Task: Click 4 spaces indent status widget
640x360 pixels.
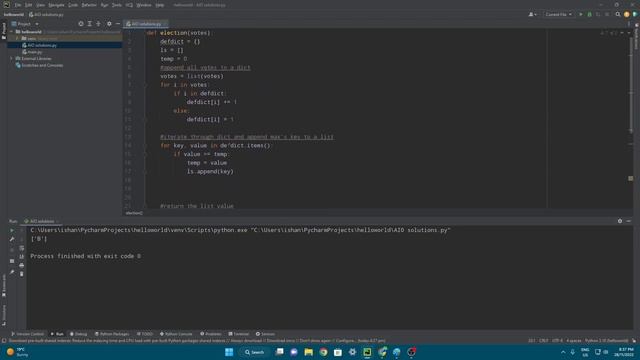Action: coord(573,340)
